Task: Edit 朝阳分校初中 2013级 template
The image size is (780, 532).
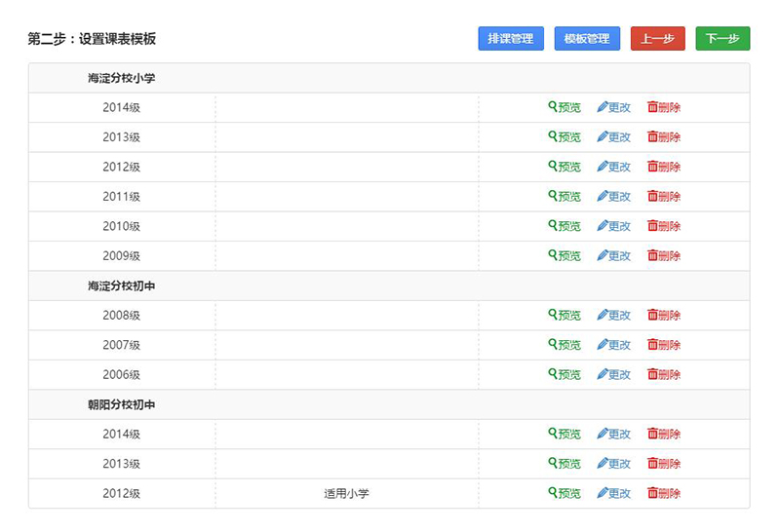Action: [x=613, y=464]
